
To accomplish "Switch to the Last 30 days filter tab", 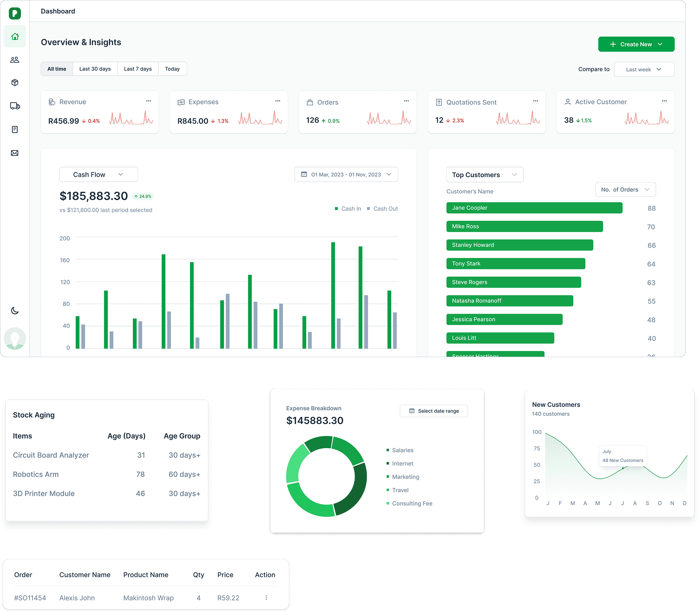I will 95,69.
